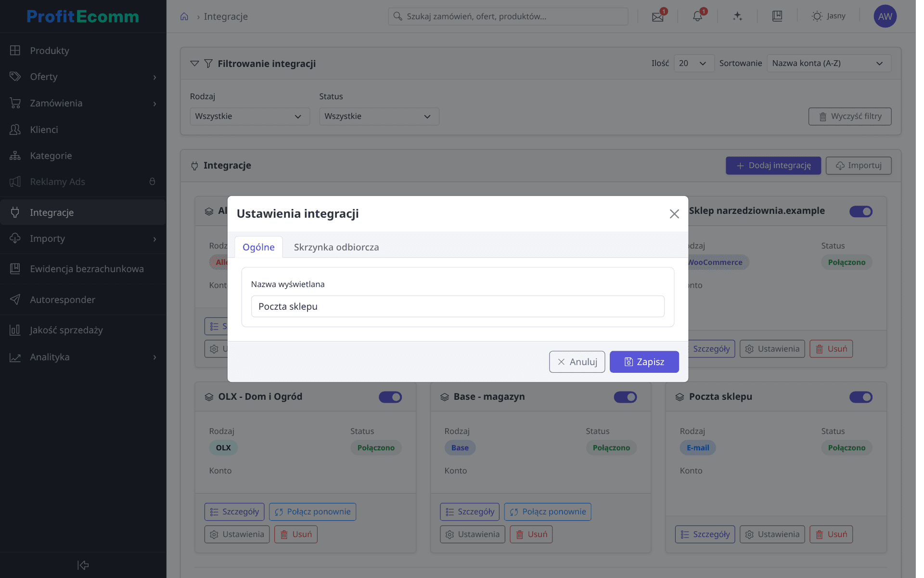924x578 pixels.
Task: Collapse the sidebar using arrow icon
Action: tap(83, 565)
